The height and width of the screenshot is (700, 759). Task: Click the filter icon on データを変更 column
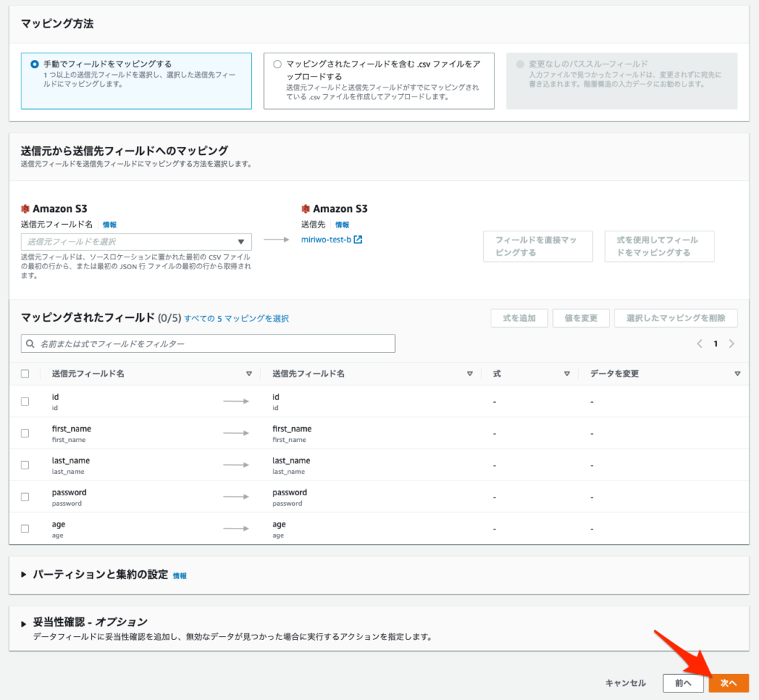(x=738, y=373)
